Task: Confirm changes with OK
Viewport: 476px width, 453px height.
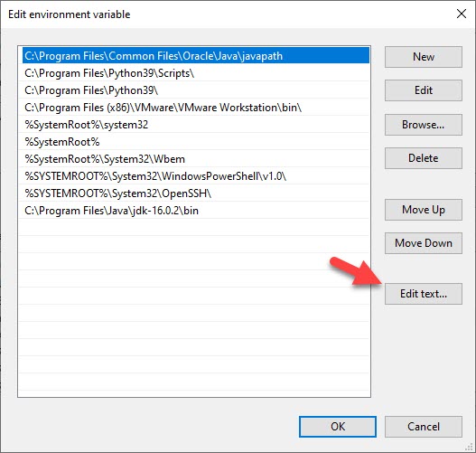Action: (338, 427)
